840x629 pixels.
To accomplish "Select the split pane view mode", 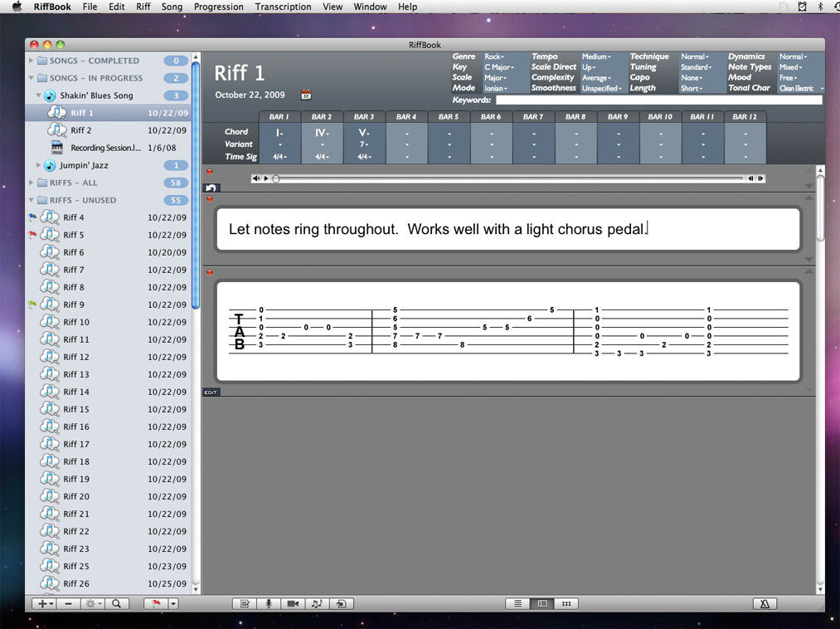I will 542,604.
